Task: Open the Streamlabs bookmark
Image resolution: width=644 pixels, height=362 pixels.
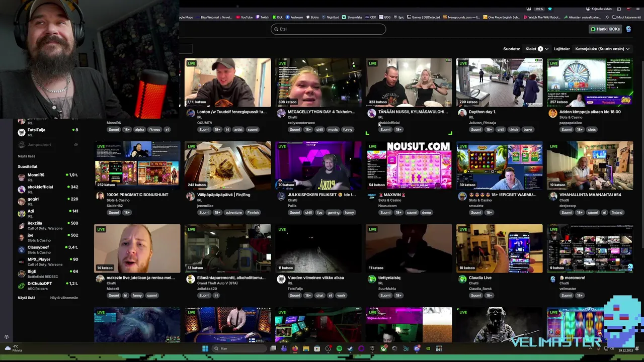Action: click(x=352, y=17)
